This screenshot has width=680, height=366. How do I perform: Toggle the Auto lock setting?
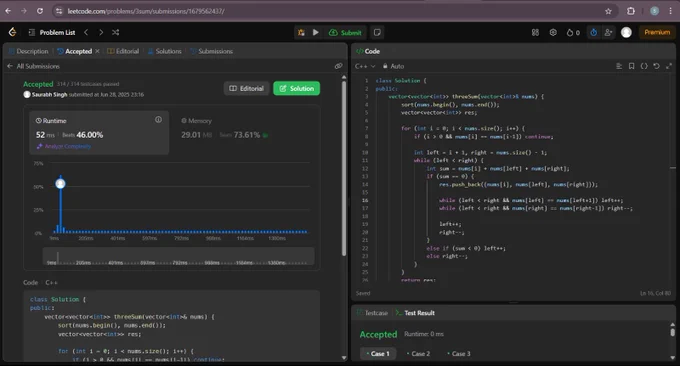(x=393, y=66)
